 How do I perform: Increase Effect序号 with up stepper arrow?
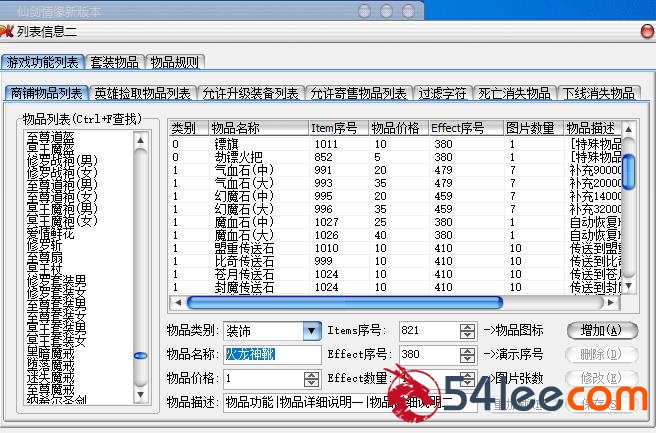(467, 351)
